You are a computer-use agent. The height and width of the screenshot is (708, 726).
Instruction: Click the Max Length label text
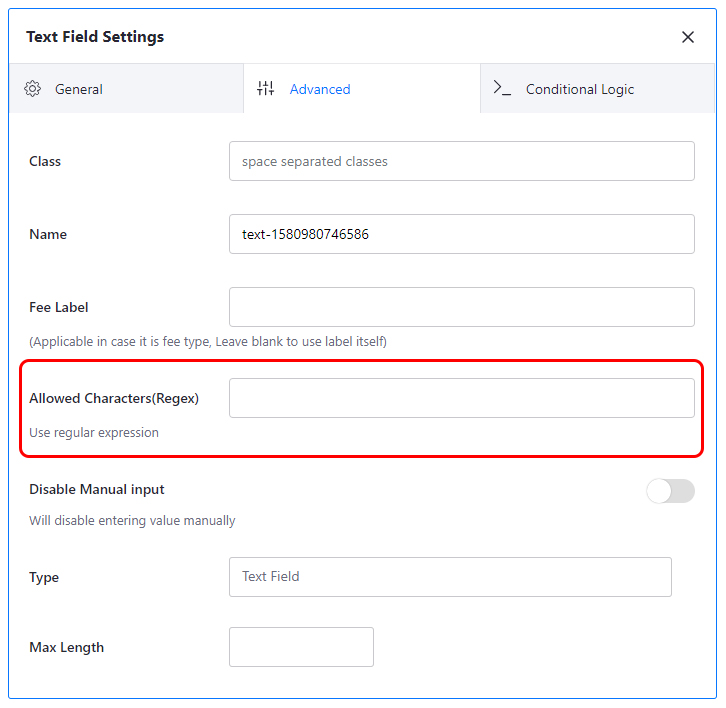[67, 647]
